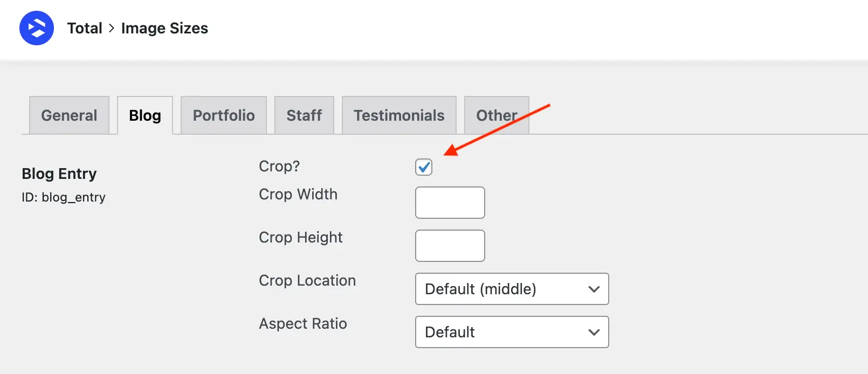Click the Aspect Ratio dropdown chevron arrow
The image size is (868, 374).
[x=594, y=333]
